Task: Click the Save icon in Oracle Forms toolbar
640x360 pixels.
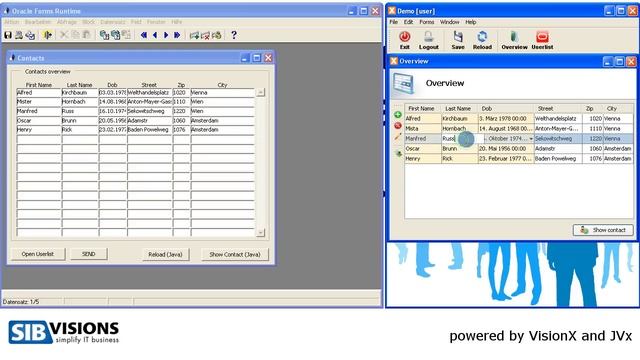Action: pos(8,36)
